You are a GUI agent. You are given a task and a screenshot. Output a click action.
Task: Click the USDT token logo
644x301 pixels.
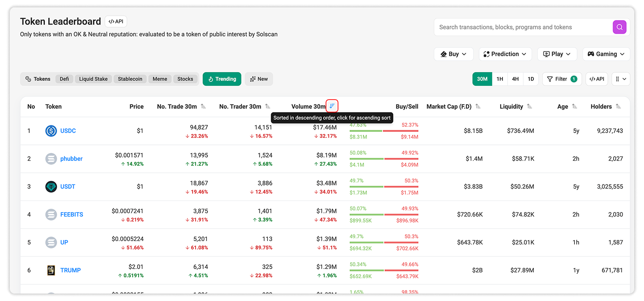(x=51, y=186)
